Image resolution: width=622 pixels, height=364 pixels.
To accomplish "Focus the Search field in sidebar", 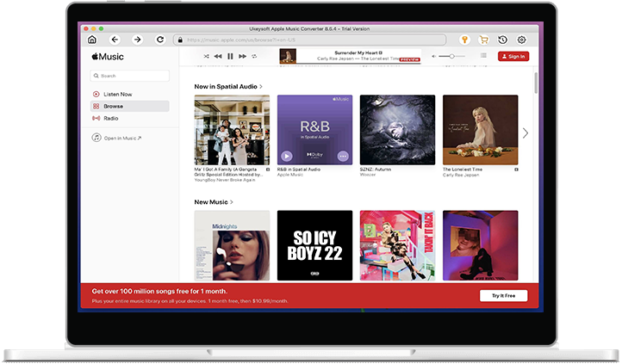I will 130,76.
